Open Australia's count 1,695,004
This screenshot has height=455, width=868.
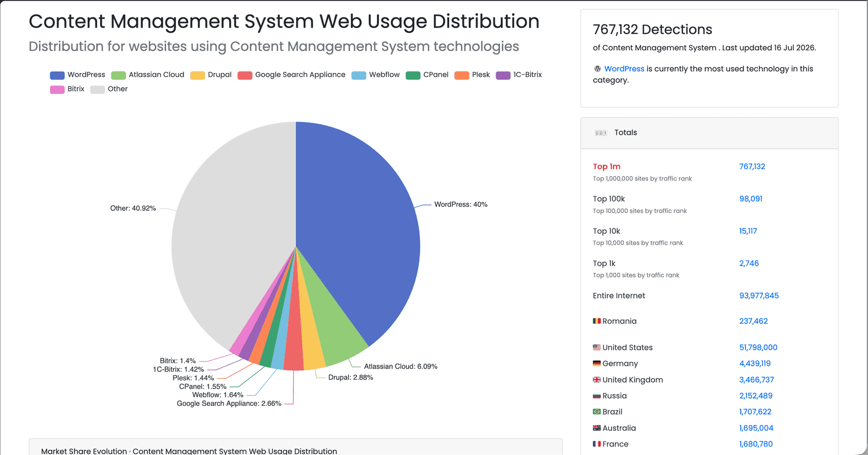(756, 428)
